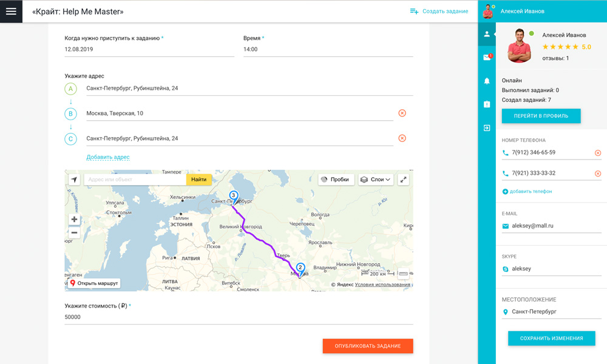Open the tasks clipboard sidebar icon
This screenshot has width=607, height=364.
(x=487, y=104)
